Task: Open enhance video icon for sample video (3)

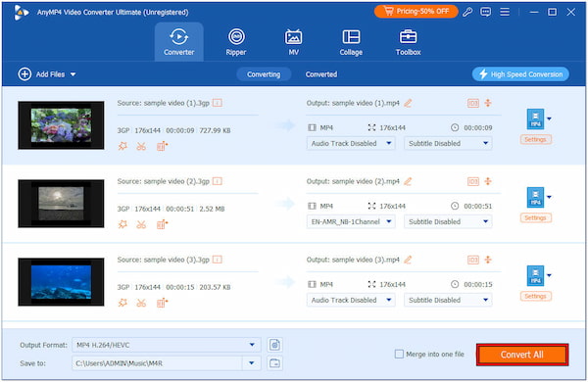Action: click(x=162, y=303)
